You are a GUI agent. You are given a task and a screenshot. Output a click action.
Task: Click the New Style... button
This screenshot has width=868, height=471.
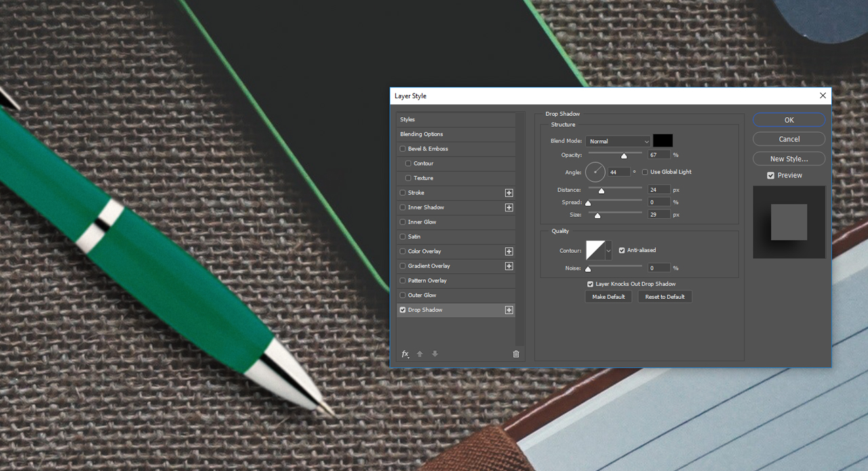789,159
